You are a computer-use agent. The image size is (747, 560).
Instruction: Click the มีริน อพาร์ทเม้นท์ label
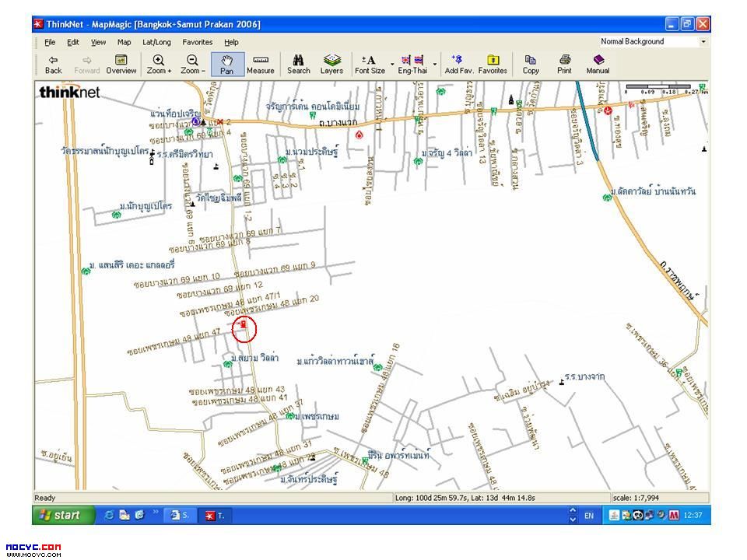coord(398,455)
